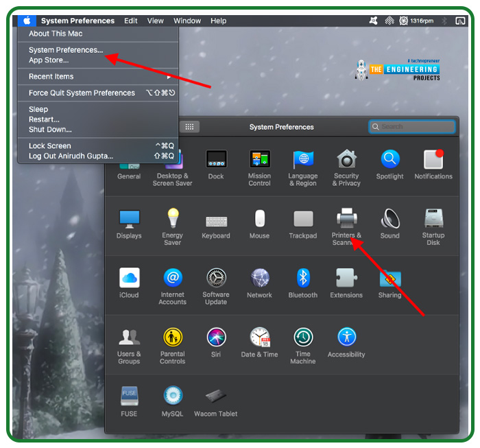Open the MySQL preference pane

tap(173, 401)
